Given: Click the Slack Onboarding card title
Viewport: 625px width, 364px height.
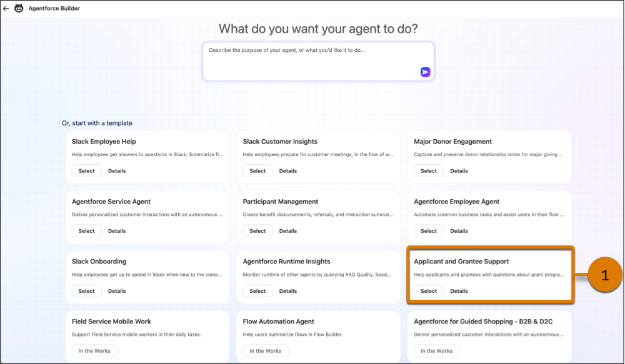Looking at the screenshot, I should click(x=99, y=261).
